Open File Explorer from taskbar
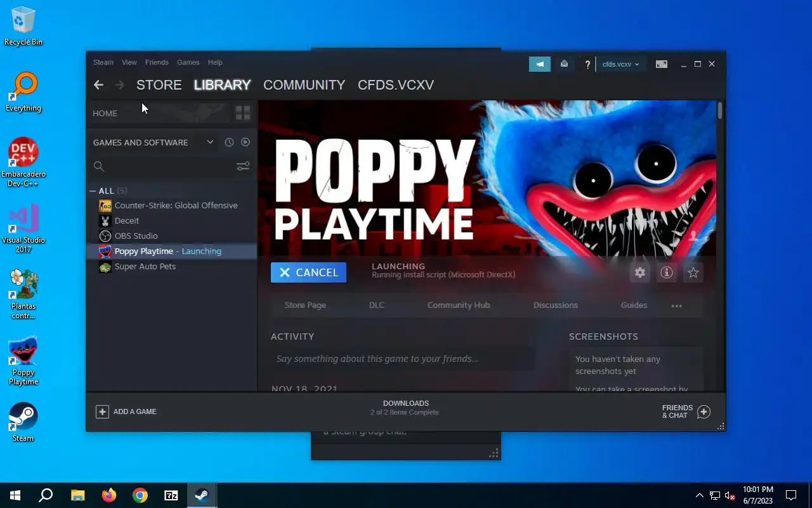This screenshot has height=508, width=812. 77,495
